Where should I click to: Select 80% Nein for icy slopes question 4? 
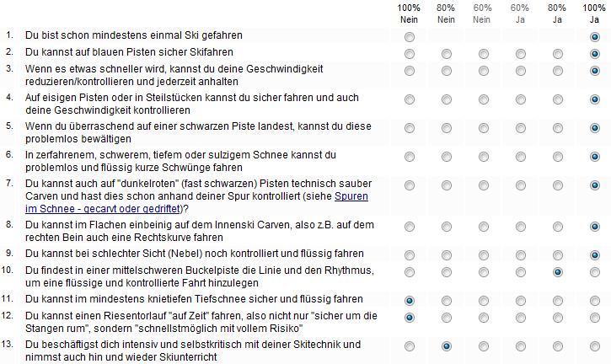pyautogui.click(x=447, y=99)
